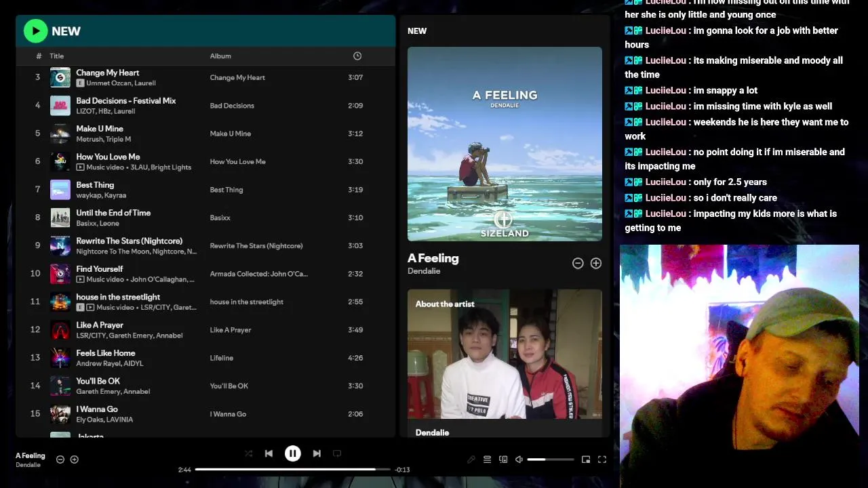
Task: Click Like A Prayer cover art
Action: pyautogui.click(x=60, y=330)
